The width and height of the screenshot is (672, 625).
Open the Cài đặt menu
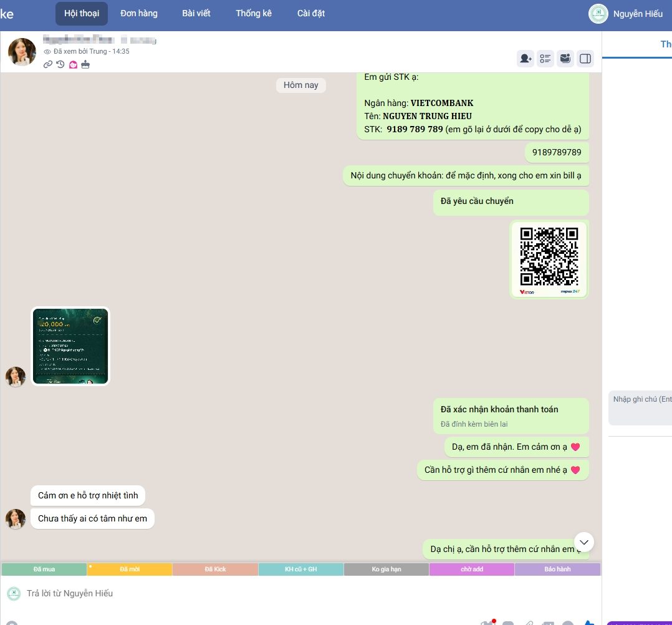tap(310, 14)
